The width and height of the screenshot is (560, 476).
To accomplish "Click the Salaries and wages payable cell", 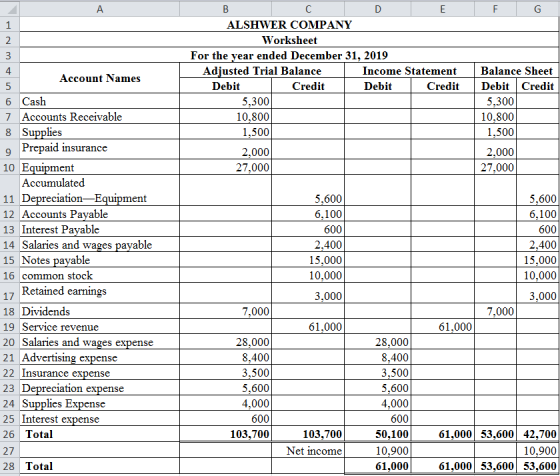I will (x=100, y=245).
